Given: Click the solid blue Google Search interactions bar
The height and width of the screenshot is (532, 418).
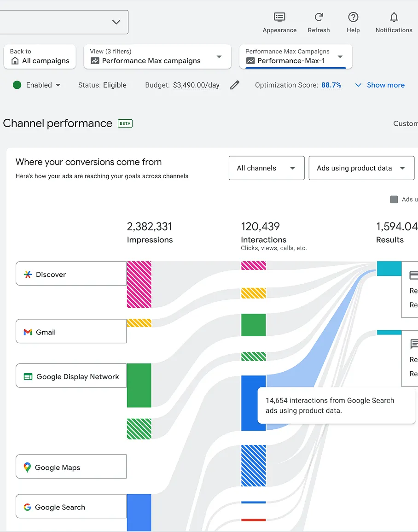Looking at the screenshot, I should point(253,403).
